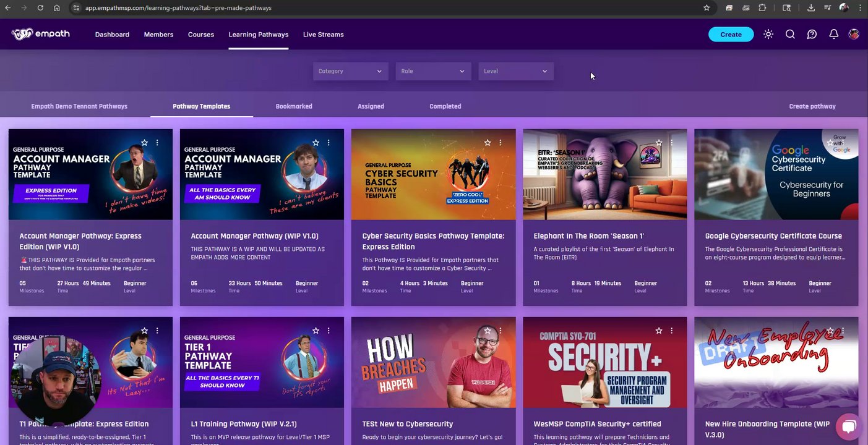Open browser extensions puzzle icon
868x445 pixels.
pyautogui.click(x=762, y=7)
